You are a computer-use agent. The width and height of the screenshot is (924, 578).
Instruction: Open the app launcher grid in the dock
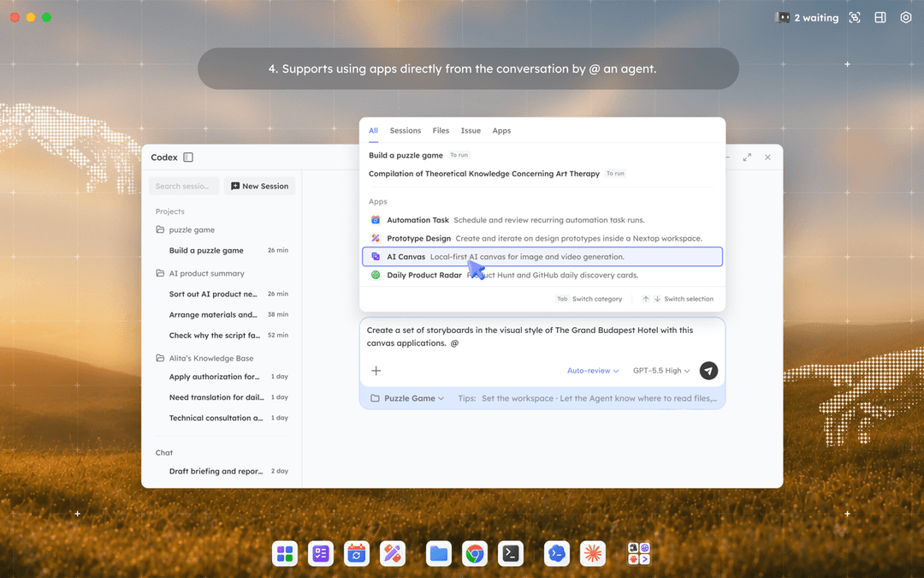point(285,554)
